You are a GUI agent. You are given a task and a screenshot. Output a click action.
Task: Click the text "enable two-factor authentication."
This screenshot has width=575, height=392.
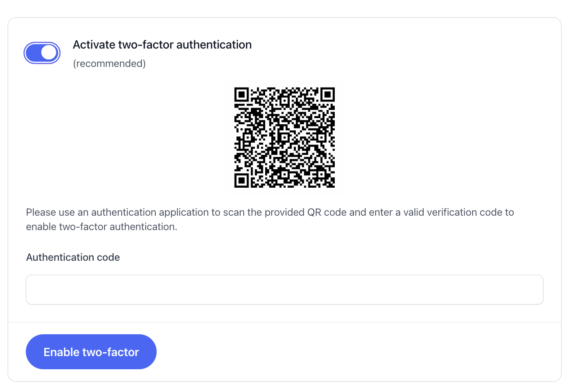coord(102,227)
